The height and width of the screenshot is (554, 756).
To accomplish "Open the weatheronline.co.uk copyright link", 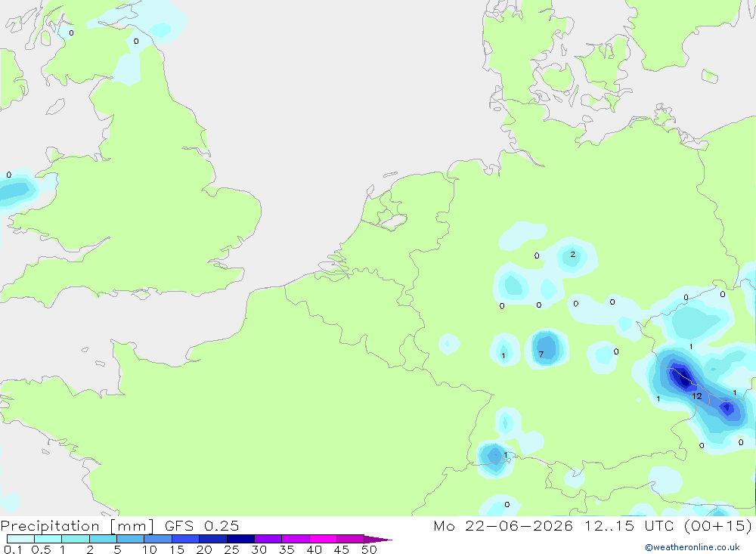I will [692, 547].
